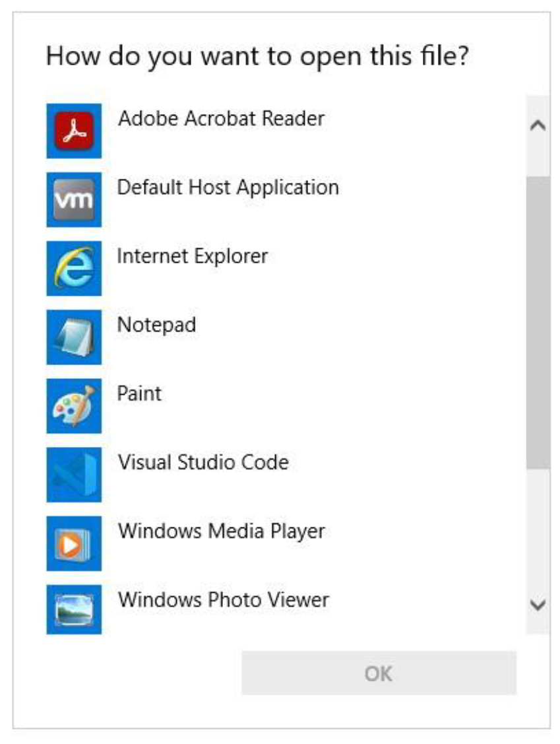Viewport: 560px width, 744px height.
Task: Click the Notepad icon
Action: [73, 337]
